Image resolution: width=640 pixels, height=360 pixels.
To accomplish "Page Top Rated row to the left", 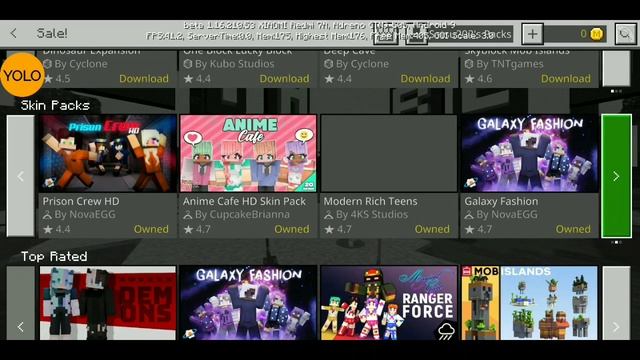I will pyautogui.click(x=20, y=303).
